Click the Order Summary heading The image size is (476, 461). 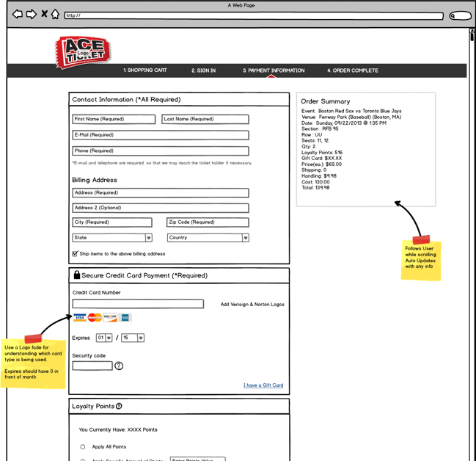[x=326, y=101]
